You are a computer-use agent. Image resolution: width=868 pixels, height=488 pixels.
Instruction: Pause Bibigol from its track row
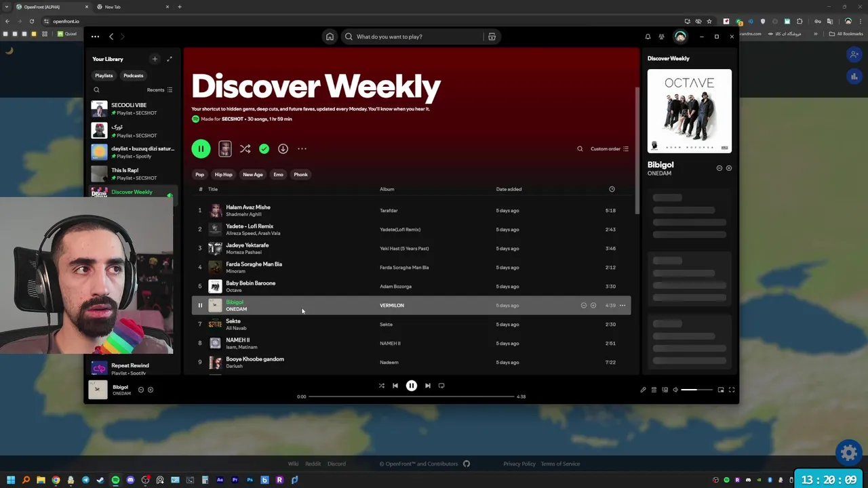click(x=200, y=306)
